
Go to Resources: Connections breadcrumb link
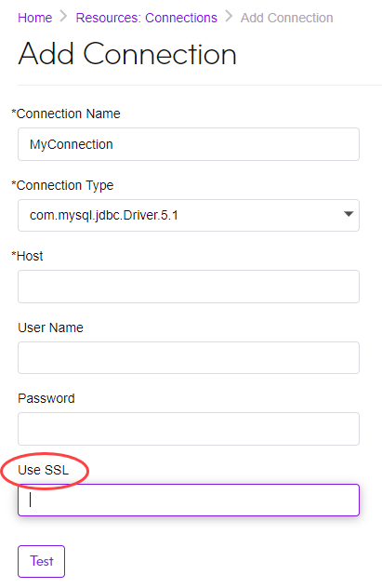click(147, 18)
